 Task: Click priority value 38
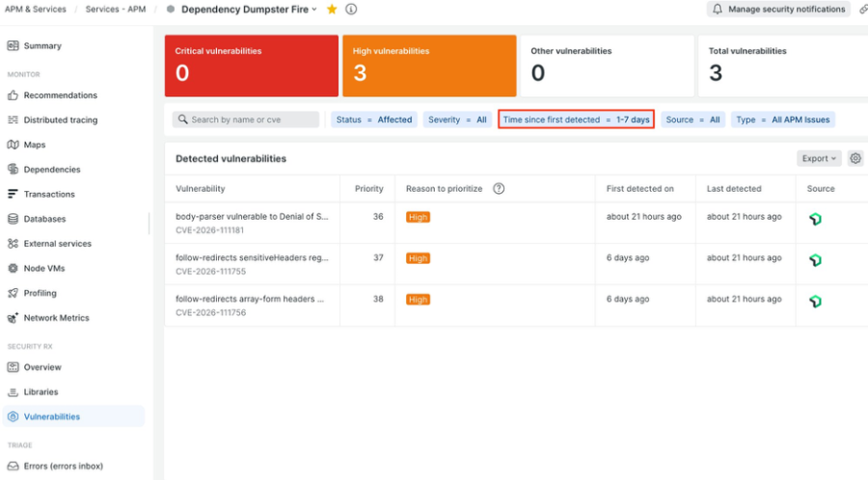378,299
